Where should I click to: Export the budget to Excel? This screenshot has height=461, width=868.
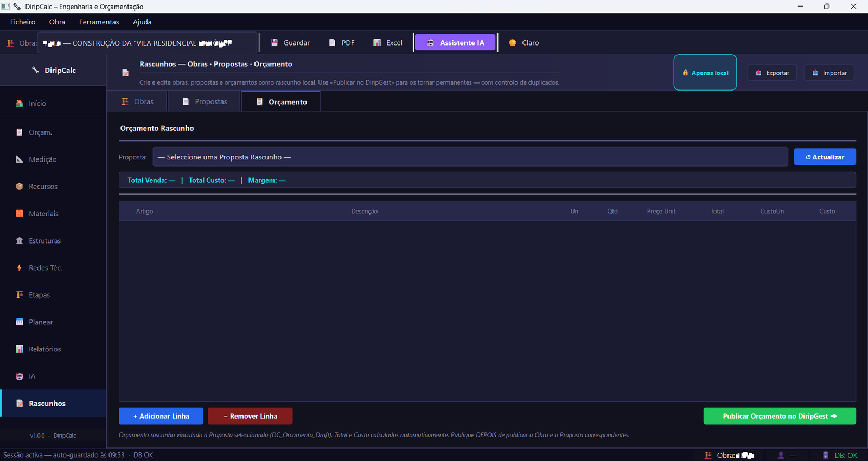pyautogui.click(x=388, y=43)
